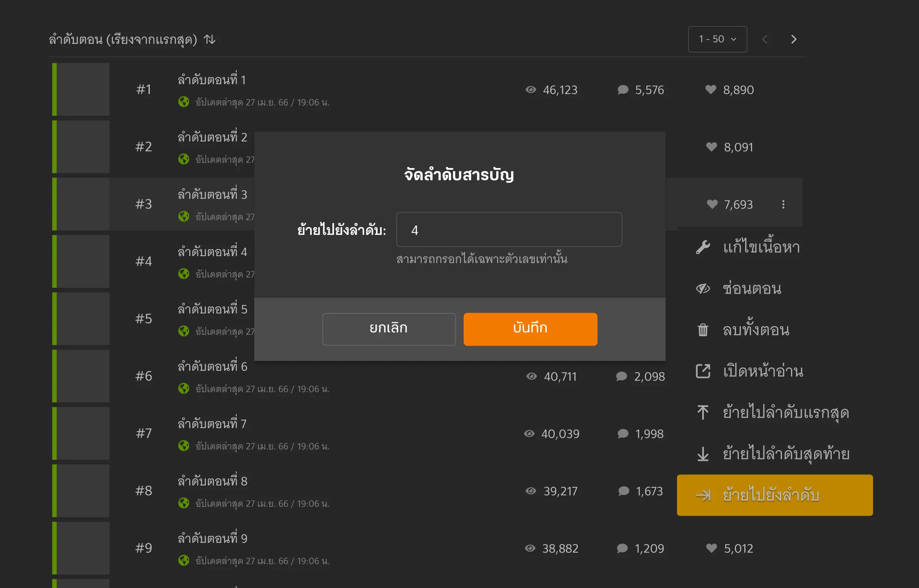The width and height of the screenshot is (919, 588).
Task: Click heart icon on chapter #9 row
Action: 711,548
